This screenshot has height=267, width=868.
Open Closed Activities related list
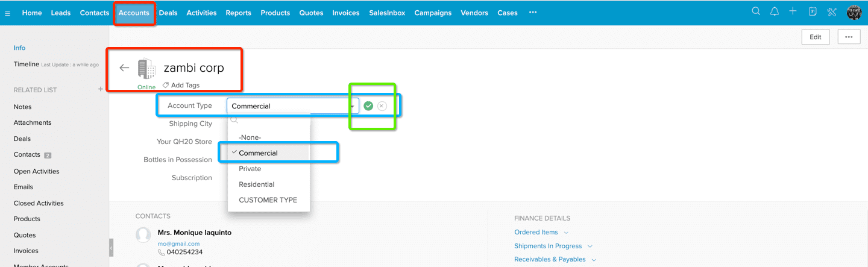(39, 203)
